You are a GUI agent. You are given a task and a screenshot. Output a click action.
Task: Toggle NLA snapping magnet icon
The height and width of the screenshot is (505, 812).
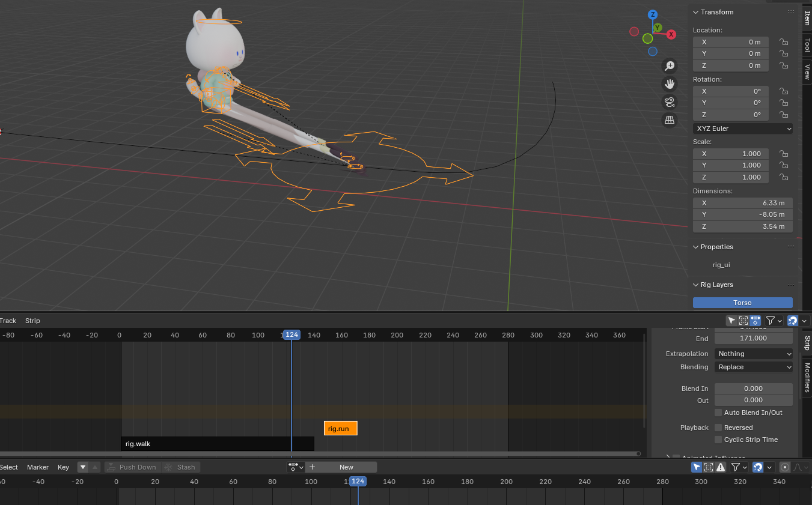coord(793,321)
